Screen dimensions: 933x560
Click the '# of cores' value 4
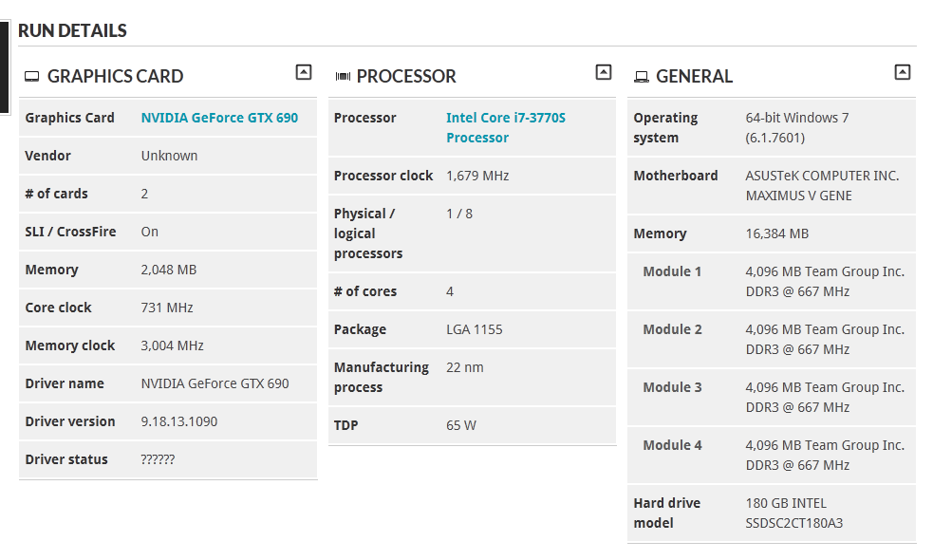pyautogui.click(x=450, y=291)
